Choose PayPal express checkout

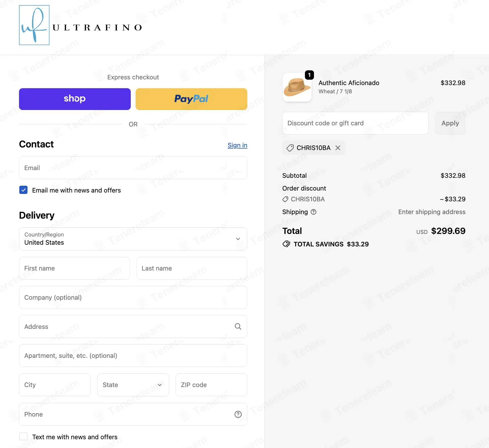pos(191,99)
